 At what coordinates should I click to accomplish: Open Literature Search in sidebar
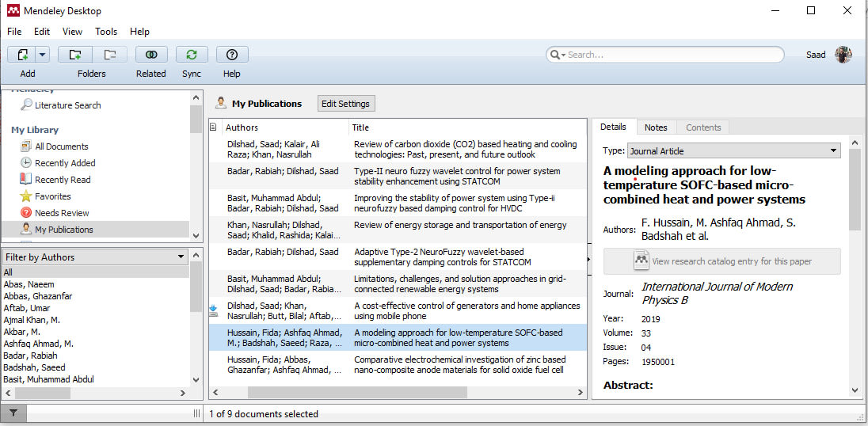tap(67, 105)
